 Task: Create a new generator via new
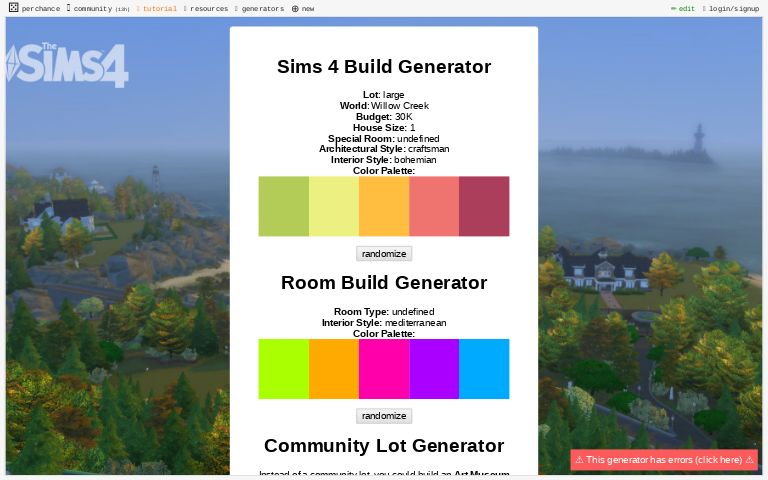pyautogui.click(x=303, y=9)
